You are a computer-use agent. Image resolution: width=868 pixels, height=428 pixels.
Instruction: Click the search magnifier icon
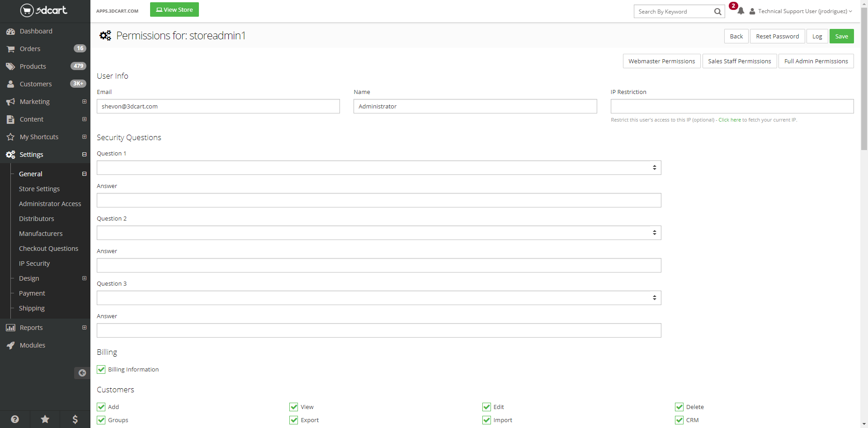717,12
